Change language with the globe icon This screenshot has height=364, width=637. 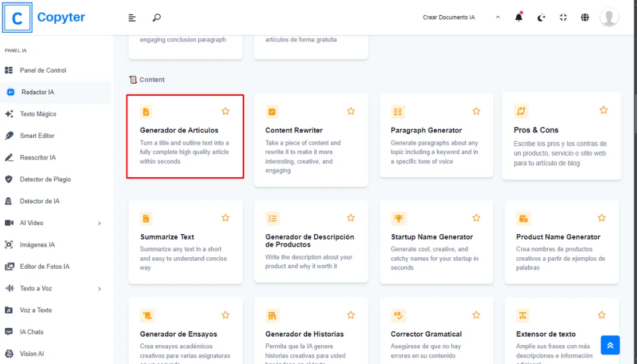[x=585, y=18]
